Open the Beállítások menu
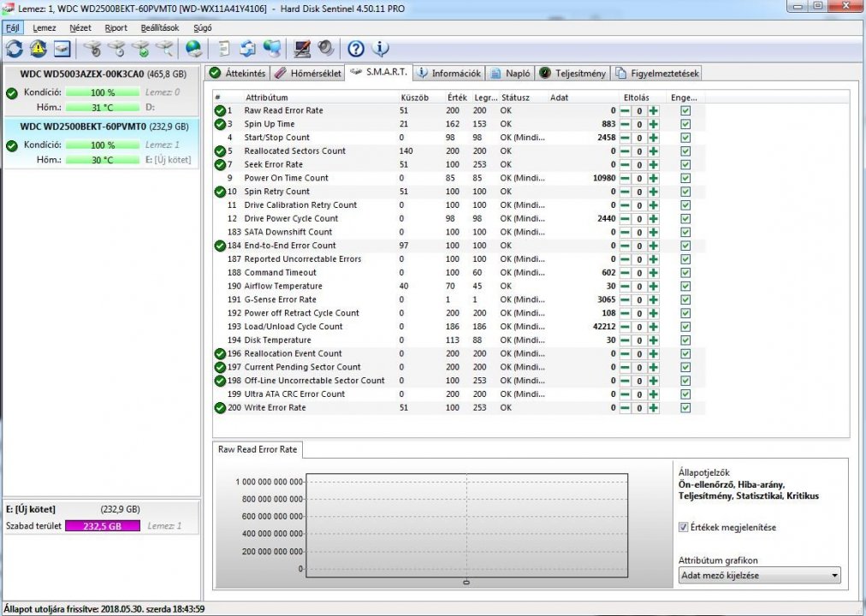The image size is (866, 616). pos(160,27)
